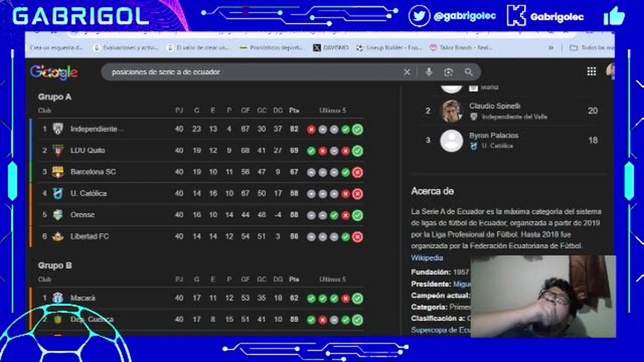Image resolution: width=644 pixels, height=362 pixels.
Task: Select the Dep. Cuenca team name
Action: tap(92, 319)
